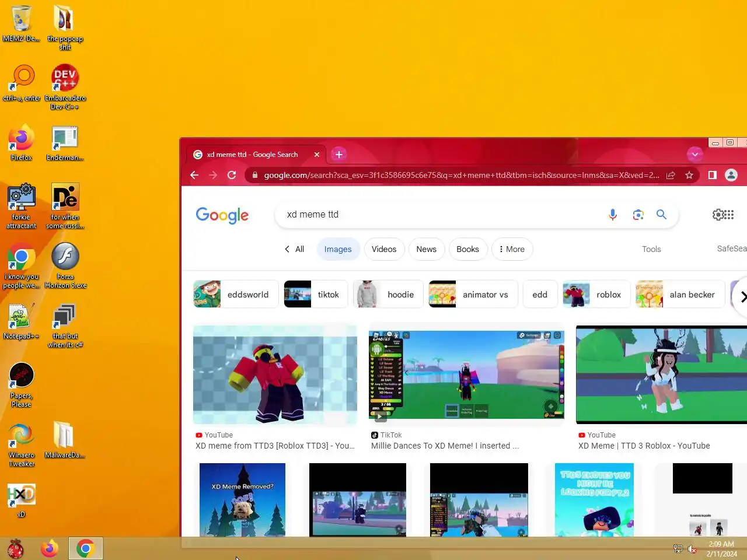Screen dimensions: 747x560
Task: Switch to Books results
Action: coord(467,249)
